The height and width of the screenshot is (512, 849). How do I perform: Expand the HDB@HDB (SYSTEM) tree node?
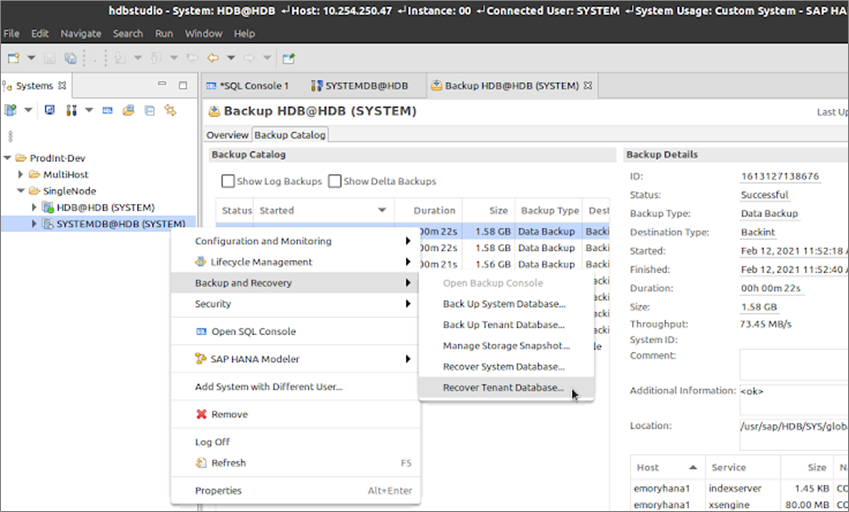34,207
